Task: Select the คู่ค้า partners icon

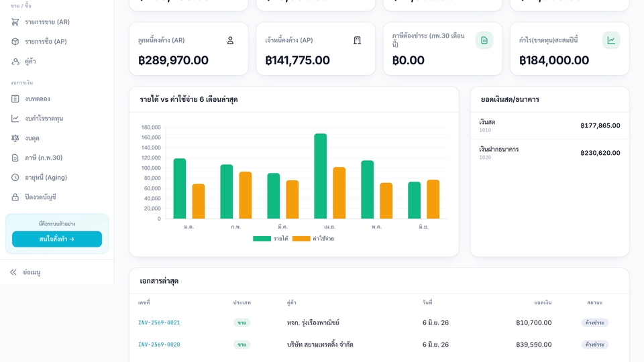Action: [x=15, y=62]
